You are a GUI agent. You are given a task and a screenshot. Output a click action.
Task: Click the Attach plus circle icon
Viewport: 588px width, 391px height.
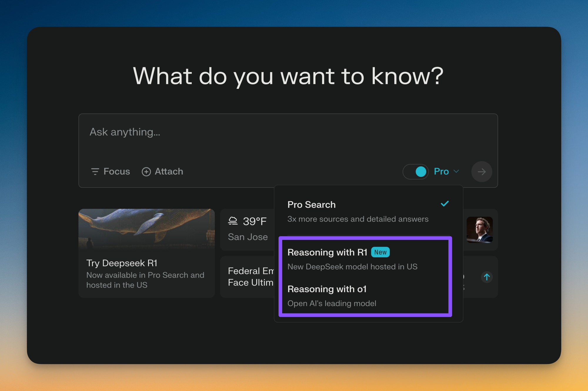tap(146, 172)
